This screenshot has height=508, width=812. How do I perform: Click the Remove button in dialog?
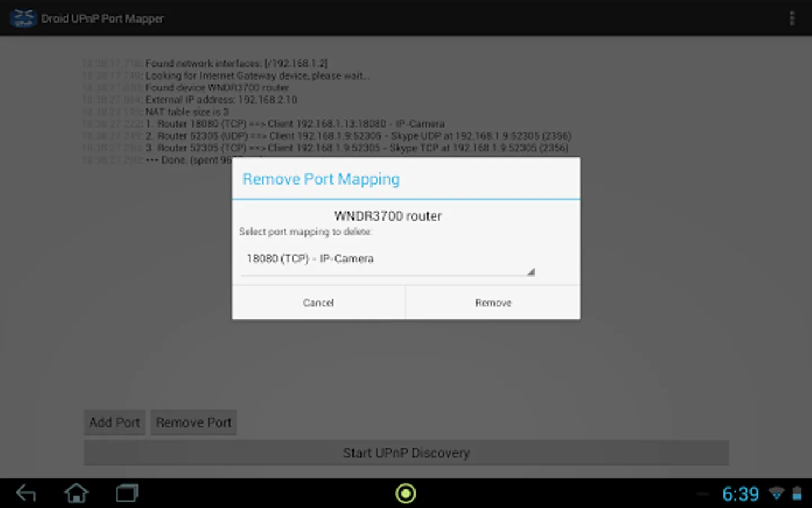pos(493,303)
